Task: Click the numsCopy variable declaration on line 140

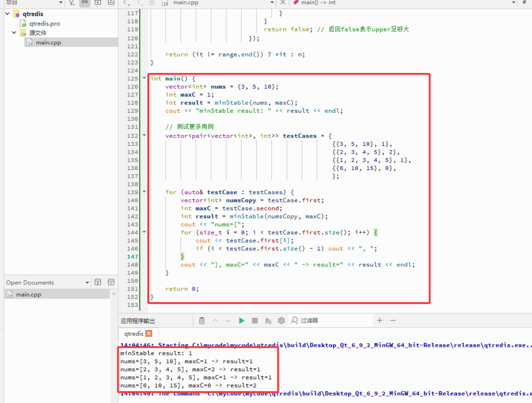Action: tap(241, 200)
